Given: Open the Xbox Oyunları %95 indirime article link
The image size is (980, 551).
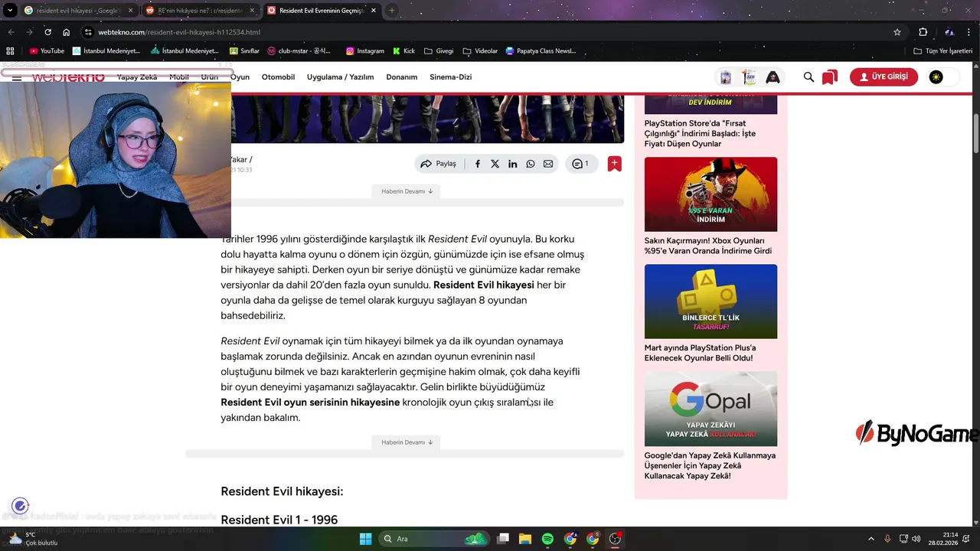Looking at the screenshot, I should [x=708, y=246].
